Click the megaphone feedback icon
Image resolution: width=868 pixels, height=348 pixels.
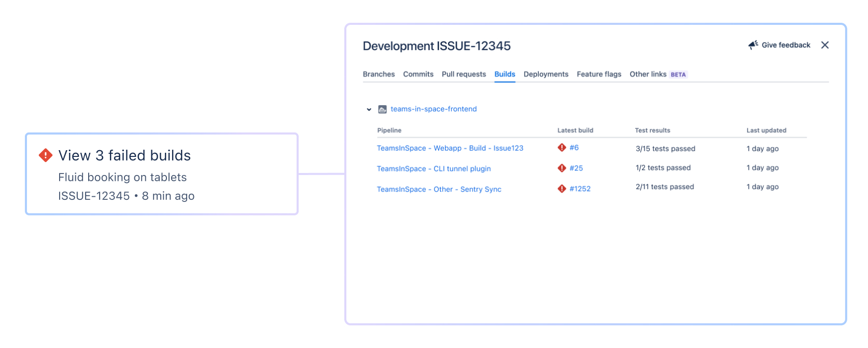click(753, 45)
